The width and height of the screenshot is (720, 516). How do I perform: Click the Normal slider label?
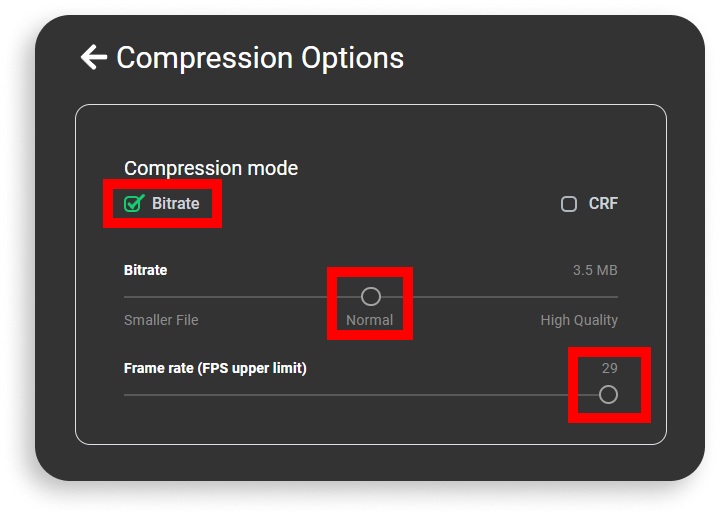pyautogui.click(x=370, y=320)
